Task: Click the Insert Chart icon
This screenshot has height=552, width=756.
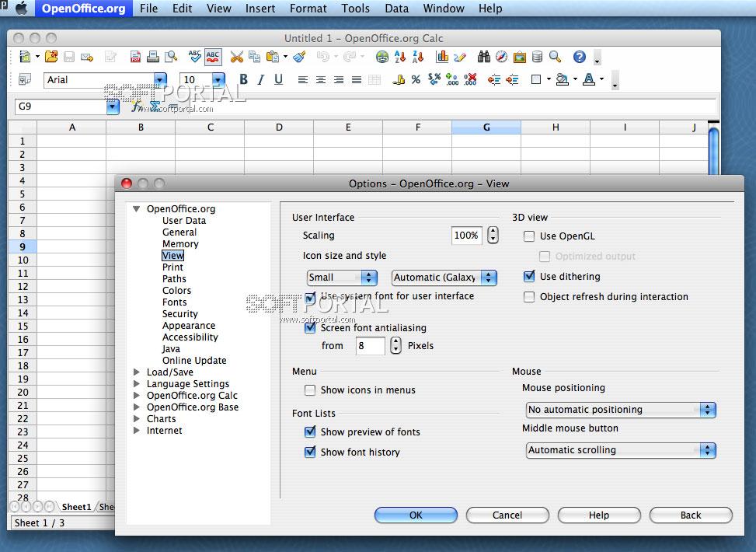Action: pos(443,57)
